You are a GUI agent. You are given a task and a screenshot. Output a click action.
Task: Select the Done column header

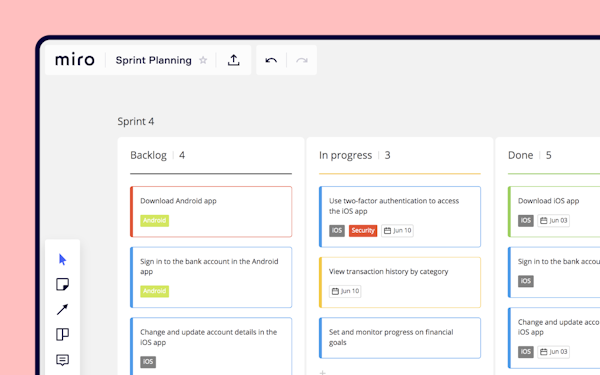(520, 155)
